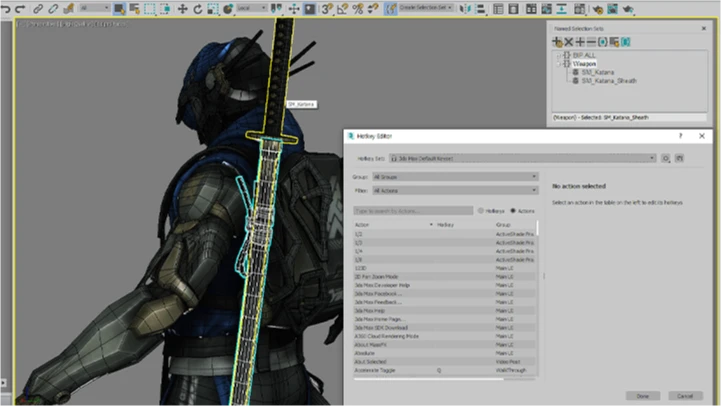Toggle Window/Crossing selection mode

165,8
